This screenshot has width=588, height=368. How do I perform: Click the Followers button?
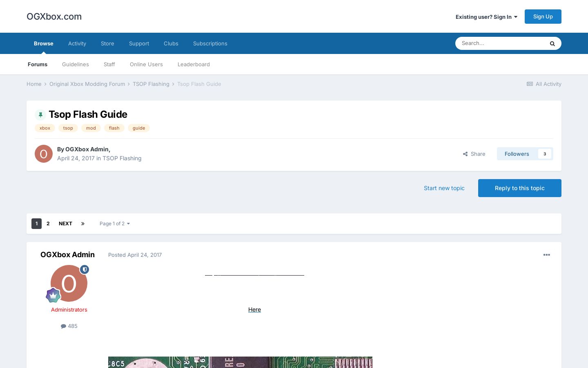coord(517,154)
